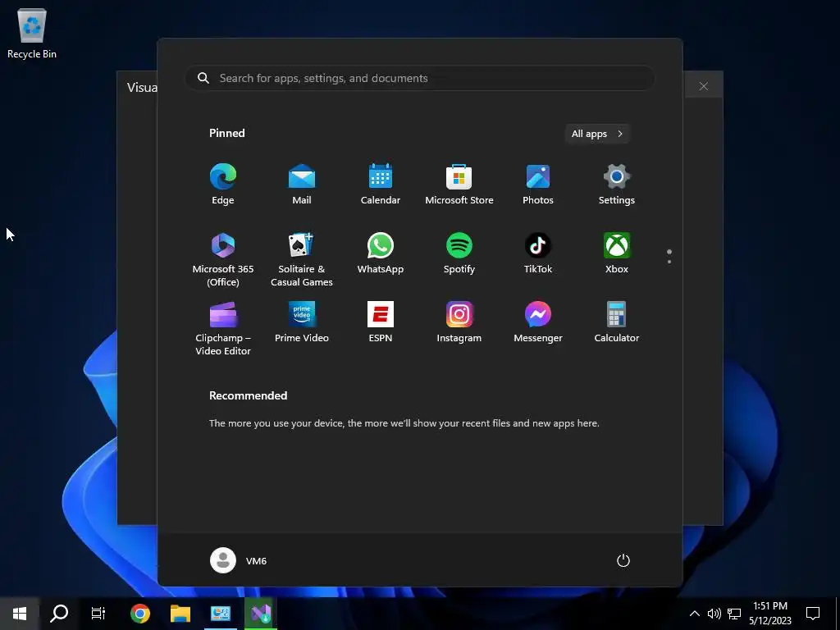Launch the Mail app
The width and height of the screenshot is (840, 630).
coord(302,184)
